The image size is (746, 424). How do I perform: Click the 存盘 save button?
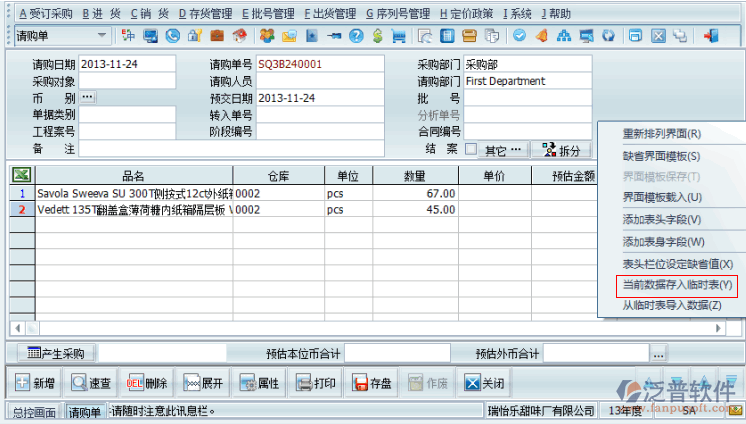[x=373, y=383]
